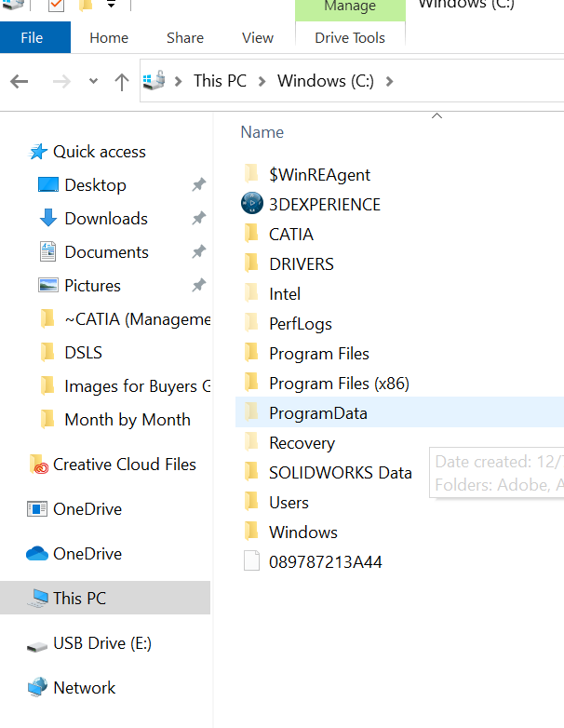Click the Forward navigation arrow
Screen dimensions: 564x728
(61, 82)
